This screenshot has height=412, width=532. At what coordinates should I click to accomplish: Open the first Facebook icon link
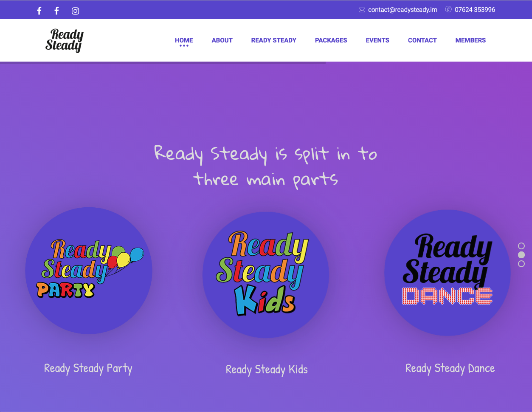click(39, 11)
